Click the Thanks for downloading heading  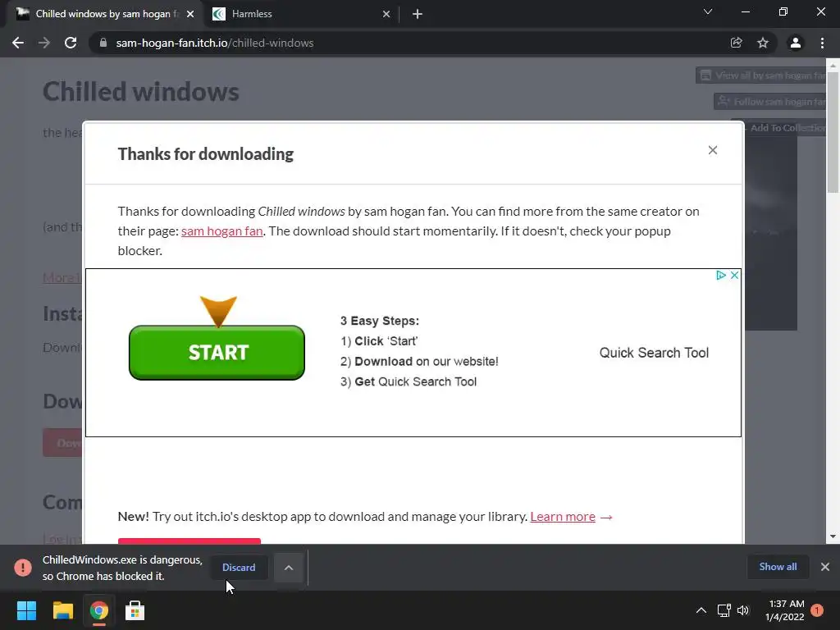[206, 153]
